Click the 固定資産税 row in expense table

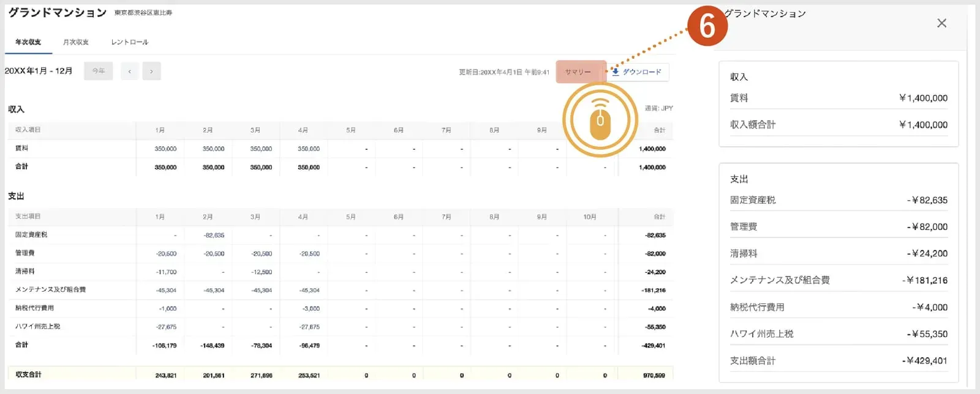(340, 235)
